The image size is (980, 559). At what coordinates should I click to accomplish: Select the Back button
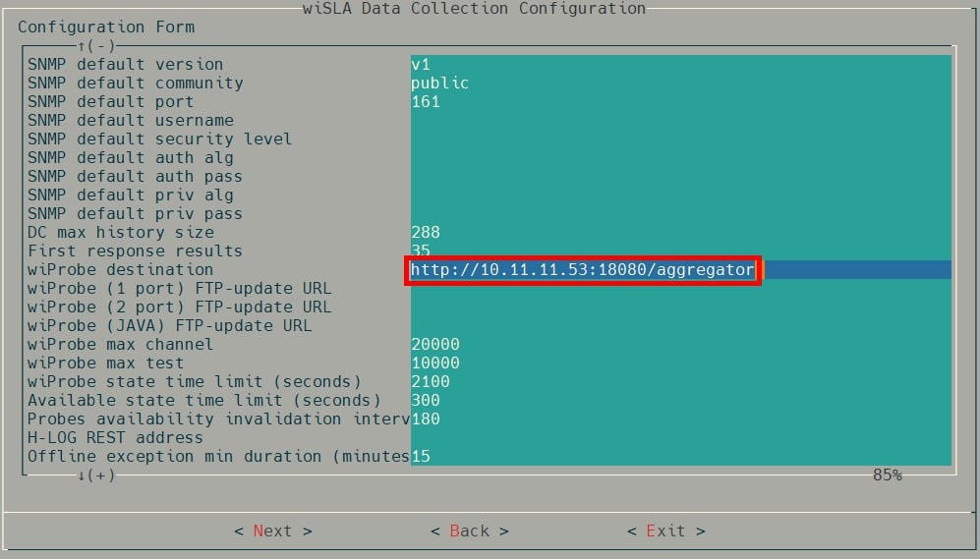click(470, 531)
